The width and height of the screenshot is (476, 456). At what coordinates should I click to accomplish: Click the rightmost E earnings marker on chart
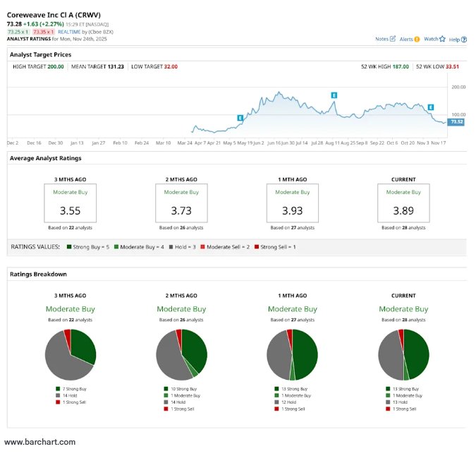pos(431,107)
